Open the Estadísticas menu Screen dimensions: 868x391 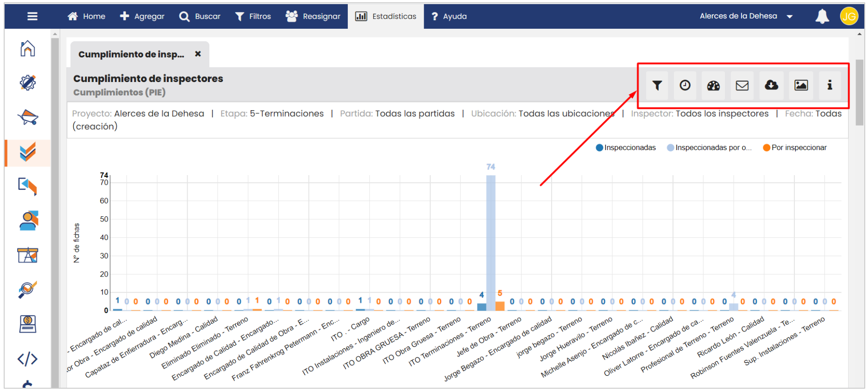386,17
